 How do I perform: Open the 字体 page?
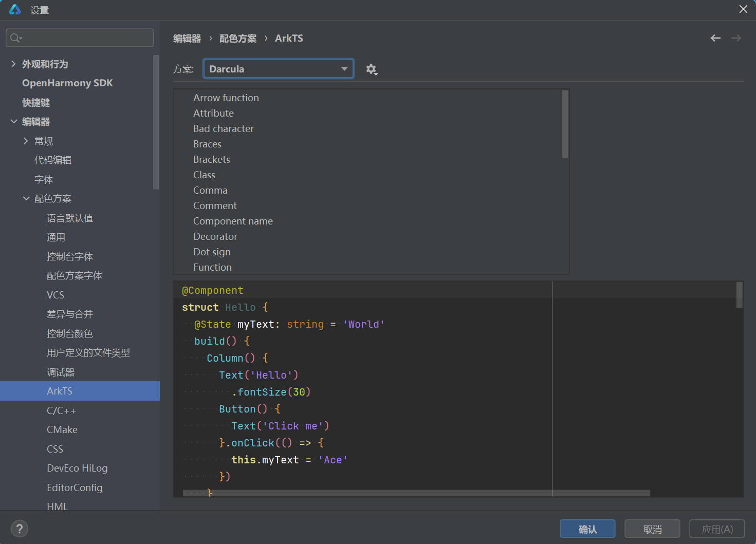coord(44,179)
